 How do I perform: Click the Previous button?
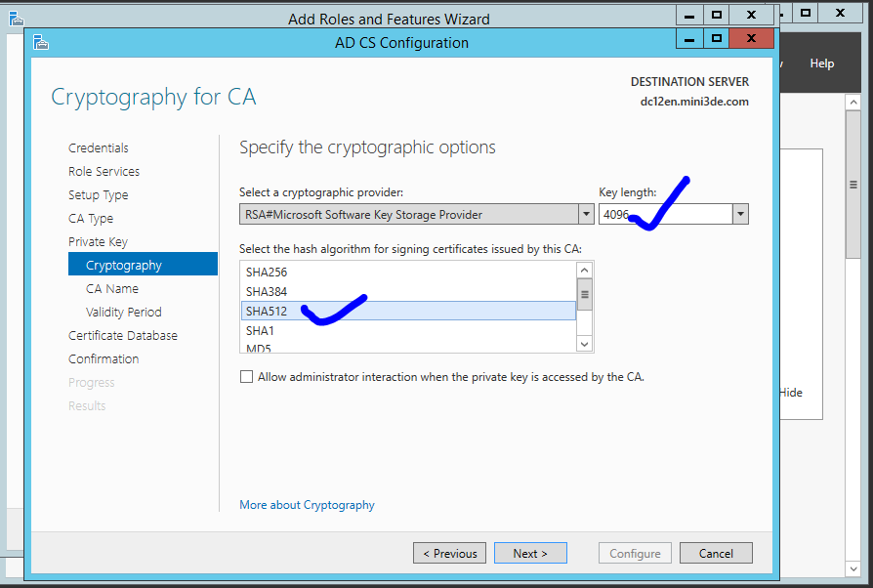449,554
